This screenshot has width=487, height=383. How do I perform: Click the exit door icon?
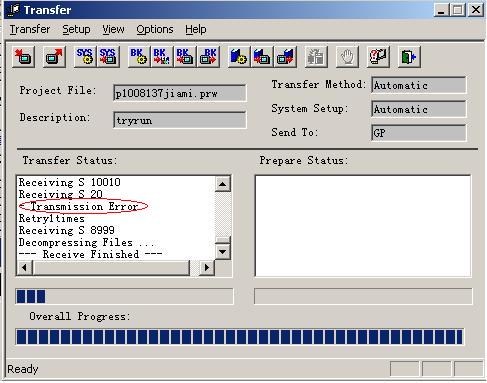click(x=409, y=57)
